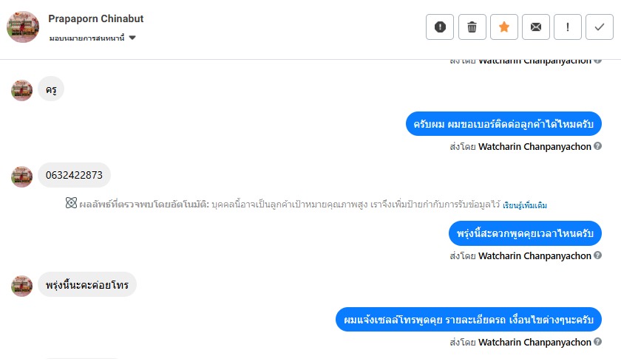Image resolution: width=621 pixels, height=364 pixels.
Task: Click avatar beside the phone number message
Action: 22,176
